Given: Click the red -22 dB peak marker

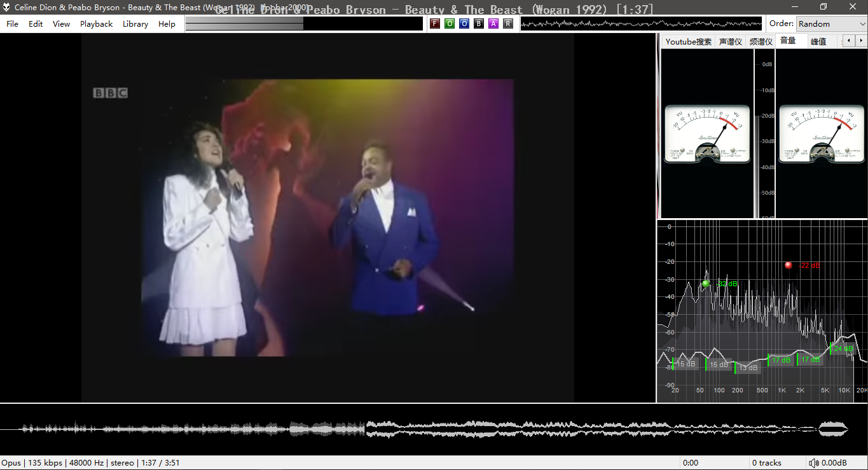Looking at the screenshot, I should point(789,265).
